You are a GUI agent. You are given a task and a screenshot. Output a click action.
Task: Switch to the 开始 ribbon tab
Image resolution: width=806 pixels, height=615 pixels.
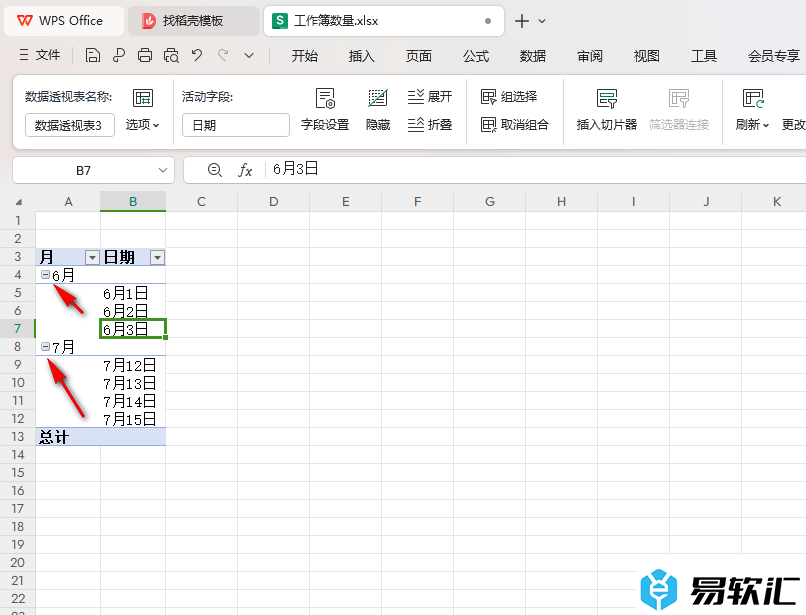click(x=304, y=56)
